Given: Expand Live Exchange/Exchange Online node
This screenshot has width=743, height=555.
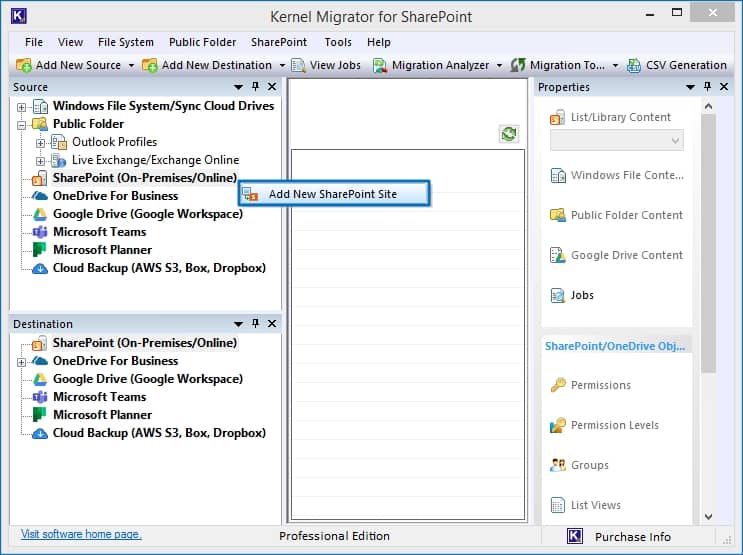Looking at the screenshot, I should tap(40, 161).
